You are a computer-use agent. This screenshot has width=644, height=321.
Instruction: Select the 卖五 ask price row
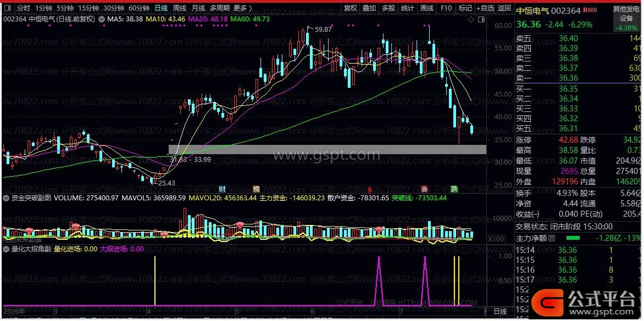click(x=578, y=38)
